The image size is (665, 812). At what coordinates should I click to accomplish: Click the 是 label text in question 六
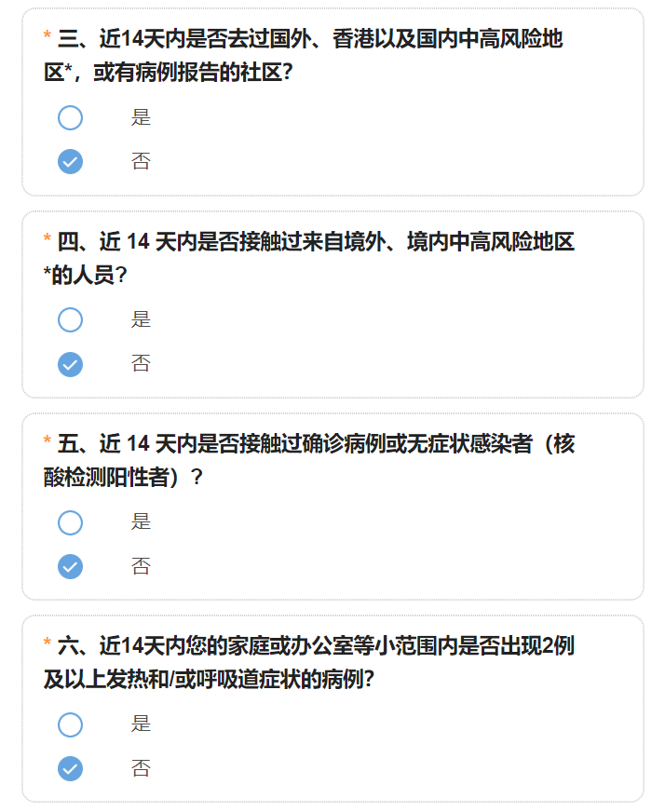point(141,724)
